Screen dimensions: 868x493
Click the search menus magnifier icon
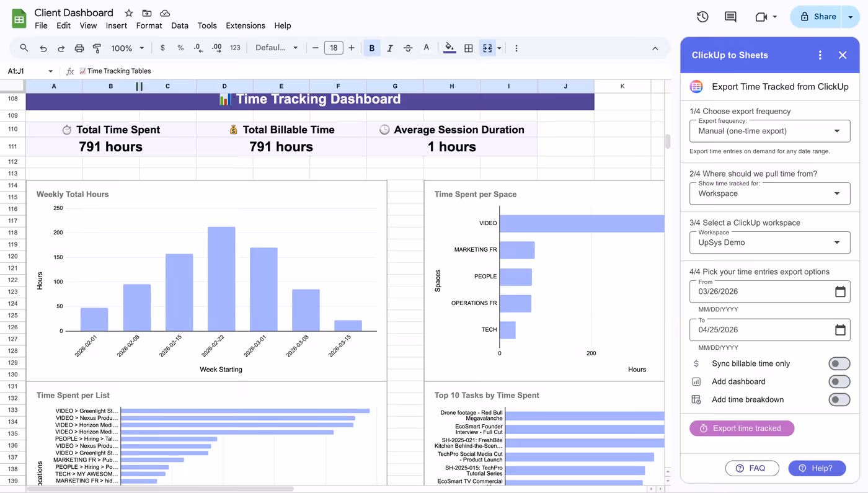click(24, 48)
